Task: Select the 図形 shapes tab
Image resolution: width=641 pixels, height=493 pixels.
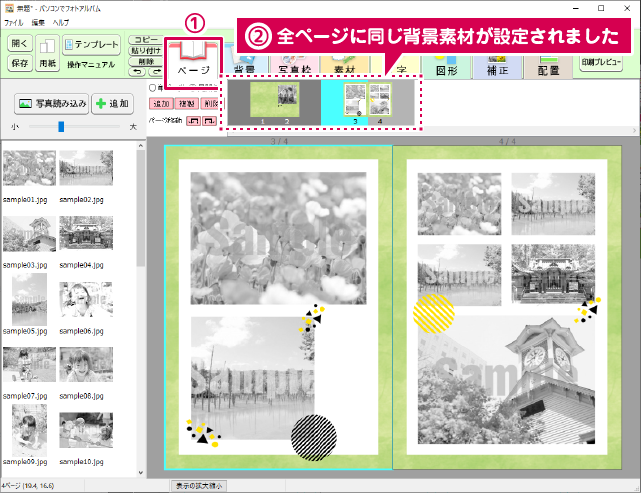Action: [447, 67]
